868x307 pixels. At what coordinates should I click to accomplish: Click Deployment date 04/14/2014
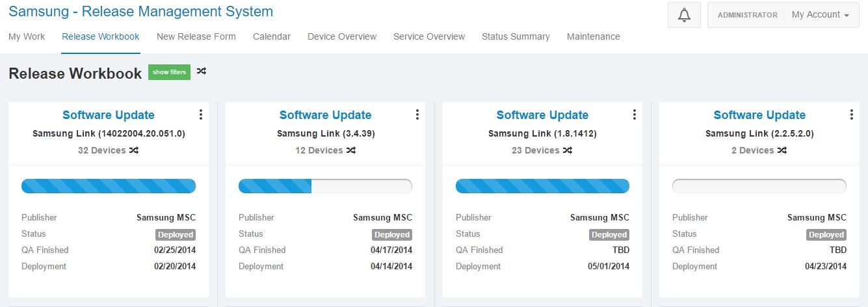(391, 266)
